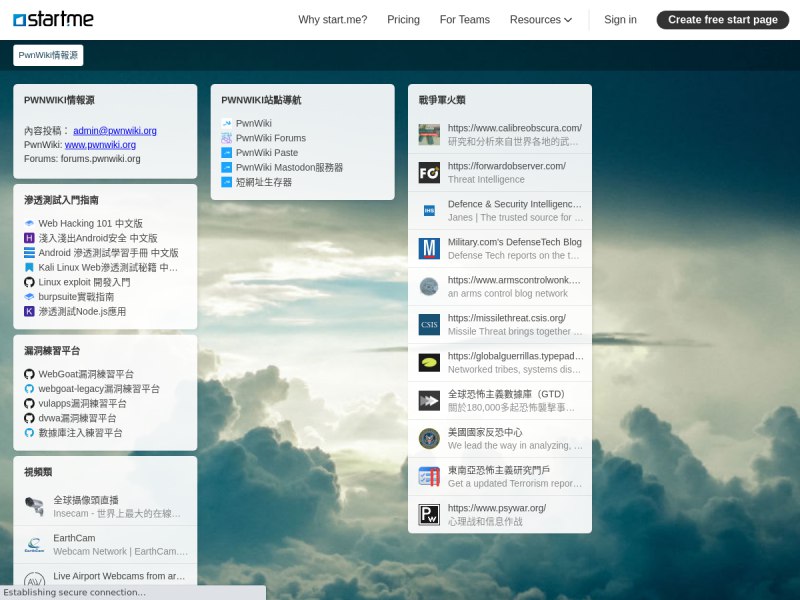Open https://www.psywar.org/ link
The width and height of the screenshot is (800, 600).
pyautogui.click(x=497, y=508)
